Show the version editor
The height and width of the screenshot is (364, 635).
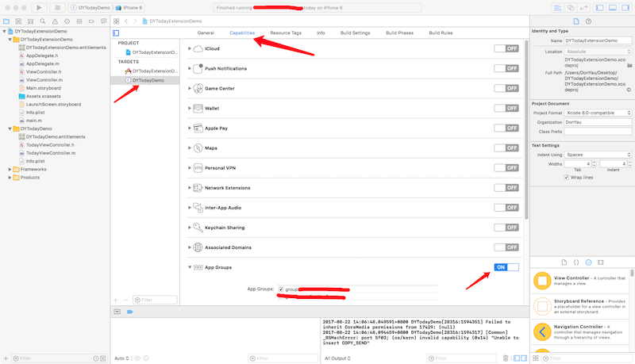pos(583,8)
